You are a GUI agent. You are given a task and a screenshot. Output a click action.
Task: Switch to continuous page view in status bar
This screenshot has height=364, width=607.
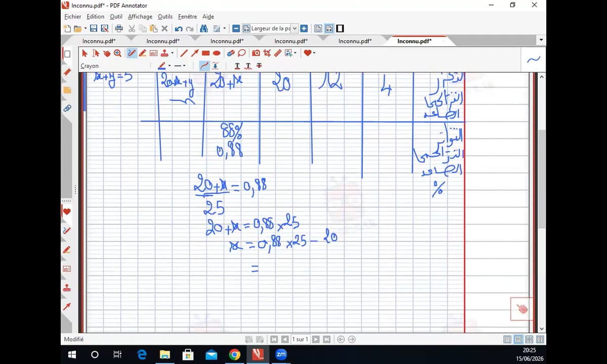tap(518, 339)
